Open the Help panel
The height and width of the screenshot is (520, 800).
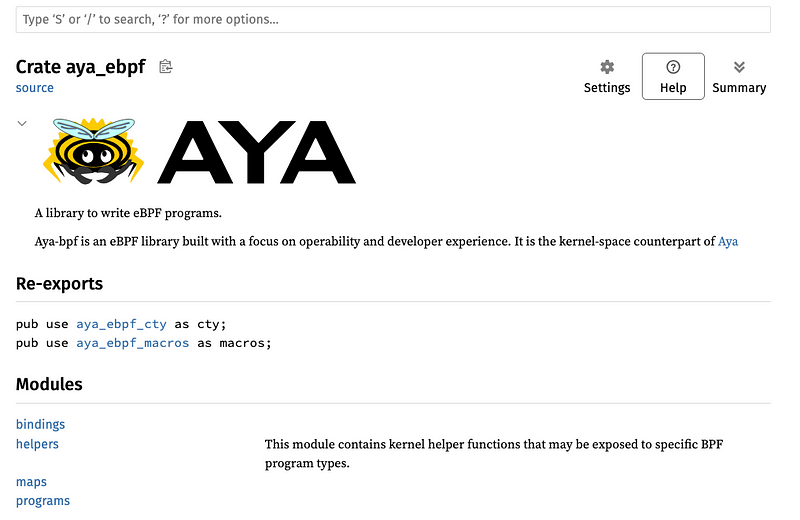[x=673, y=77]
